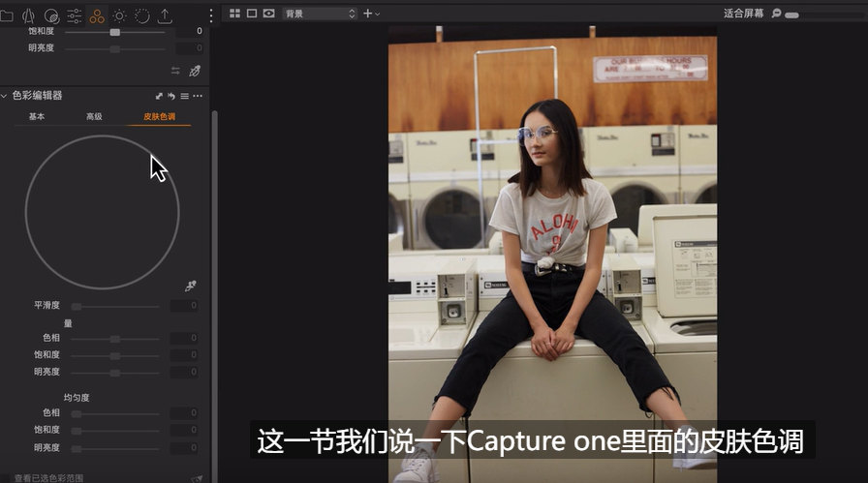Toggle the proofing eye icon in viewer toolbar
Image resolution: width=868 pixels, height=483 pixels.
[268, 14]
